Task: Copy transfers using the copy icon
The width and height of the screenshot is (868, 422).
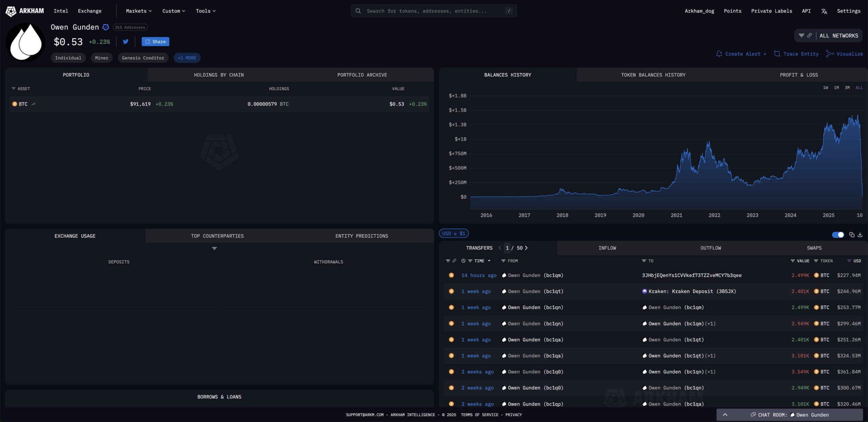Action: coord(851,234)
